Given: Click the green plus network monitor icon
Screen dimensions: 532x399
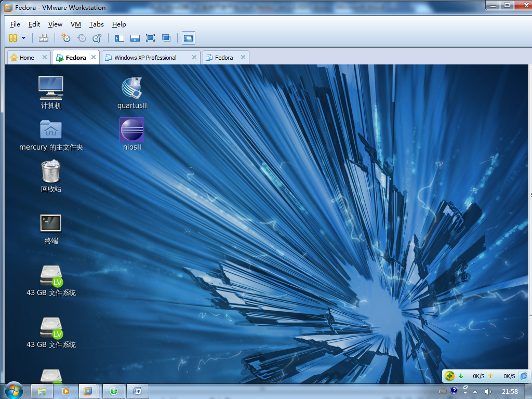Looking at the screenshot, I should (449, 376).
